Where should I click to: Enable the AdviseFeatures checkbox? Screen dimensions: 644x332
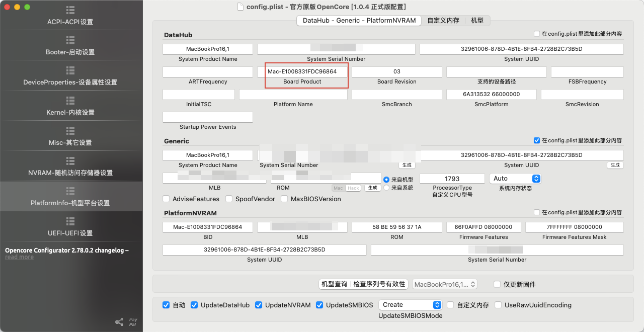tap(167, 199)
